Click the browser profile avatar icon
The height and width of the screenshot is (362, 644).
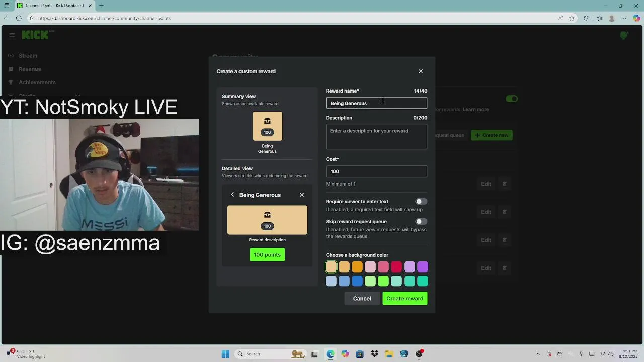[x=612, y=18]
